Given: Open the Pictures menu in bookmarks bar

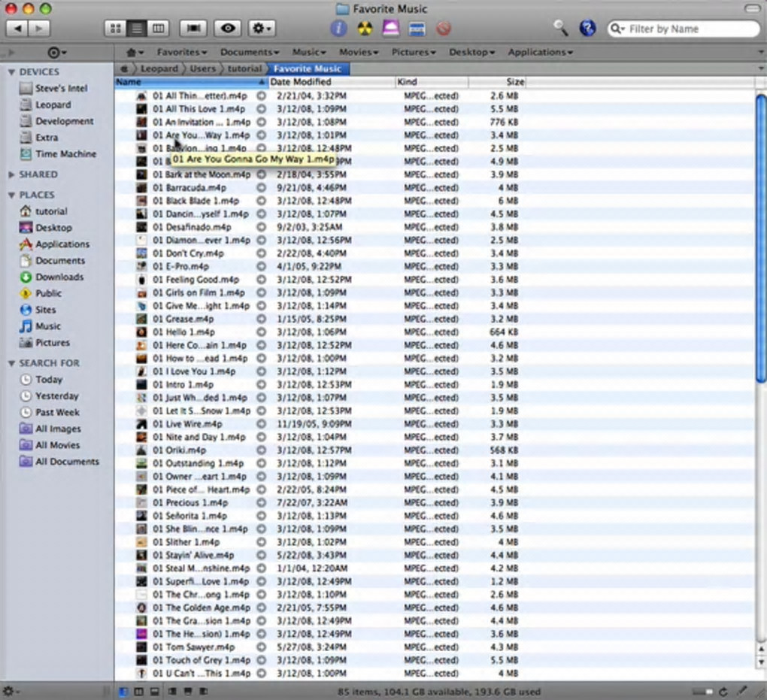Looking at the screenshot, I should (414, 52).
